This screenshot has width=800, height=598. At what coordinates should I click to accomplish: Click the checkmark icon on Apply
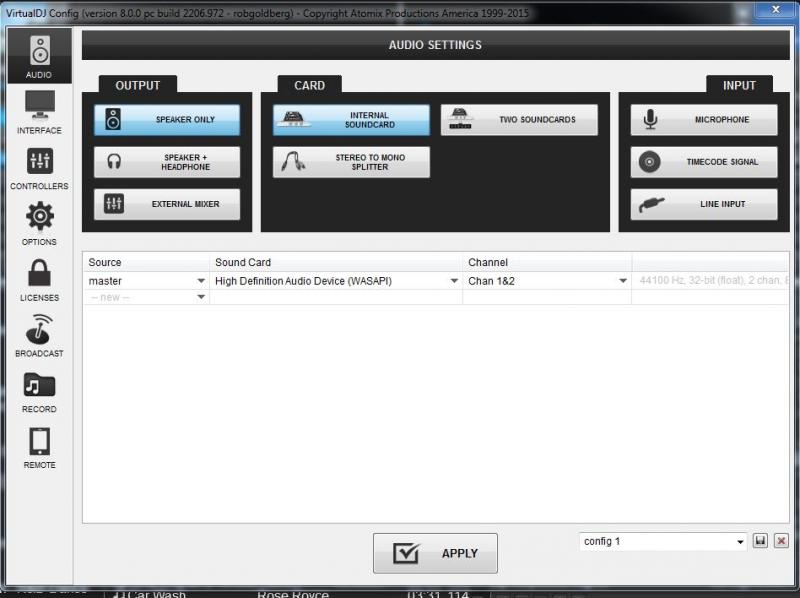tap(406, 553)
